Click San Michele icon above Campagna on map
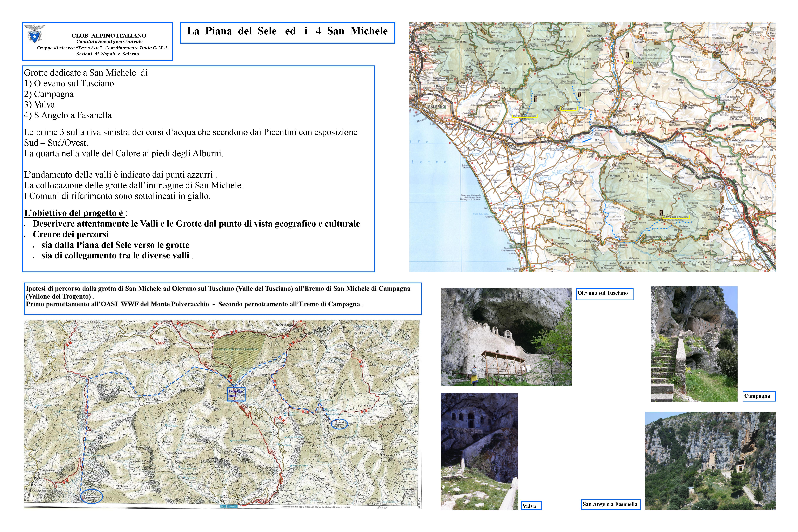798x532 pixels. 579,95
